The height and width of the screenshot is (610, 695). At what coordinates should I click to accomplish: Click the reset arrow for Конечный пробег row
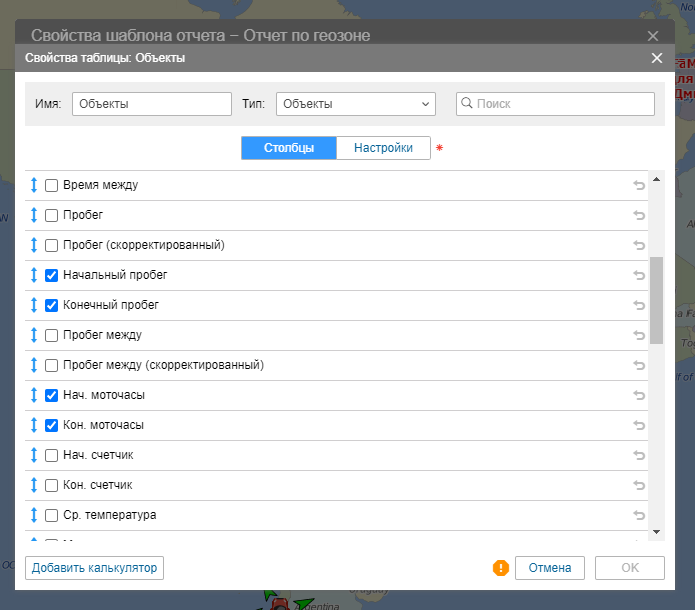(639, 305)
